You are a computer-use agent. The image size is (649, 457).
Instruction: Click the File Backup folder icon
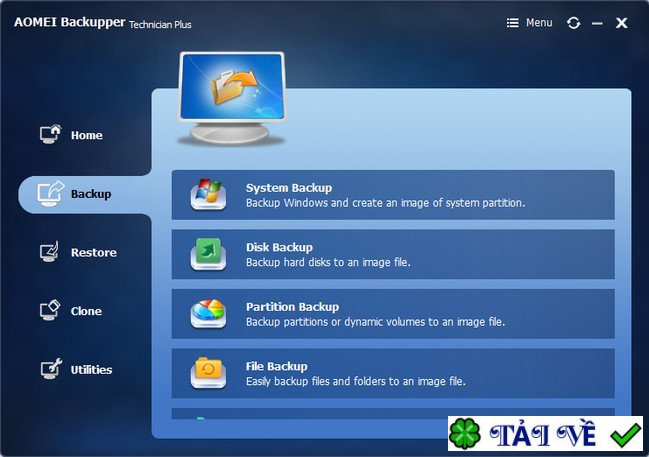(208, 373)
